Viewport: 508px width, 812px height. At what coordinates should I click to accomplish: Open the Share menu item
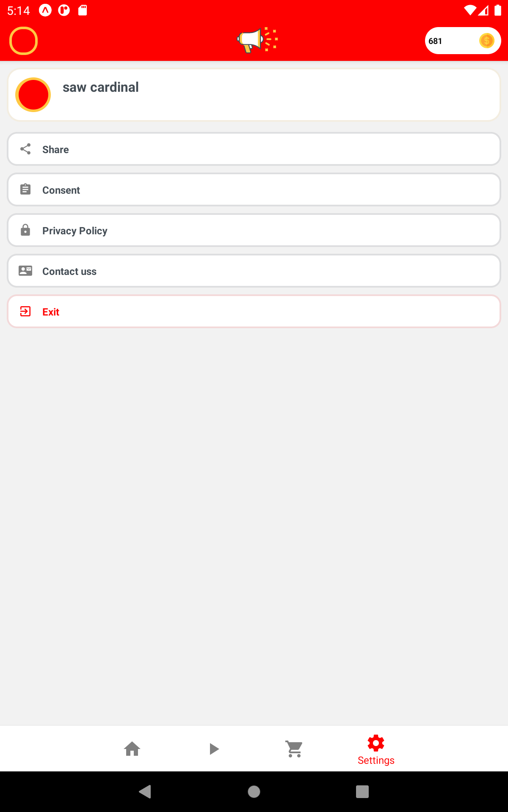(x=254, y=149)
